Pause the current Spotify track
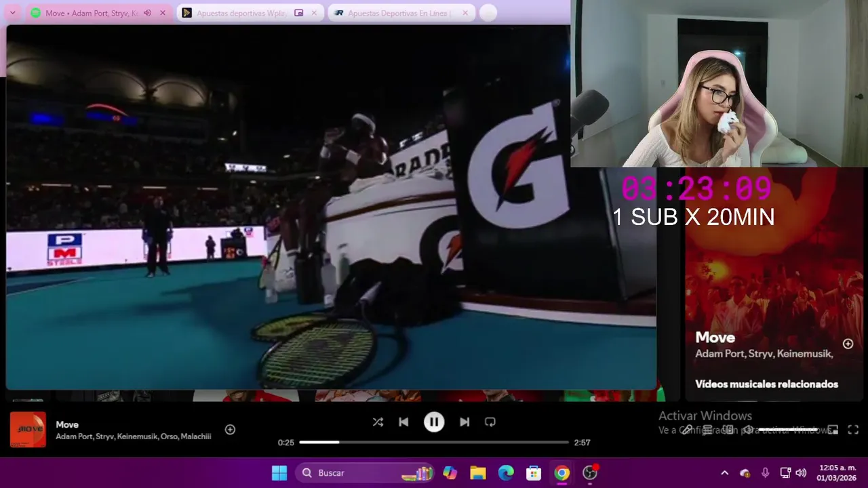 tap(434, 422)
